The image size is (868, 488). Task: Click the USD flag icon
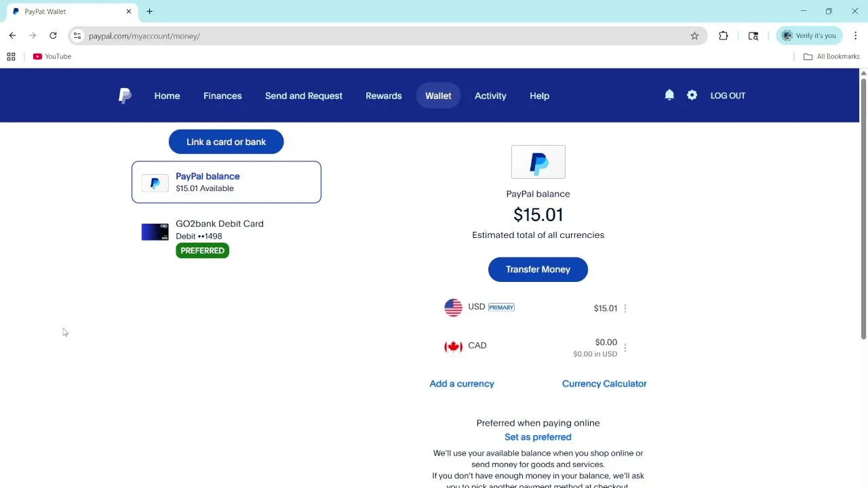(x=453, y=308)
